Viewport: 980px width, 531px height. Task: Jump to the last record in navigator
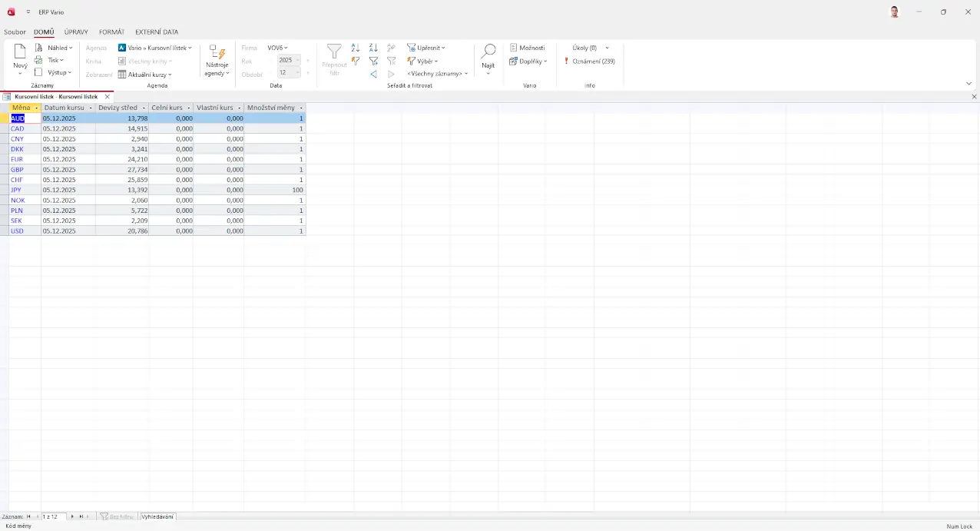(x=81, y=516)
